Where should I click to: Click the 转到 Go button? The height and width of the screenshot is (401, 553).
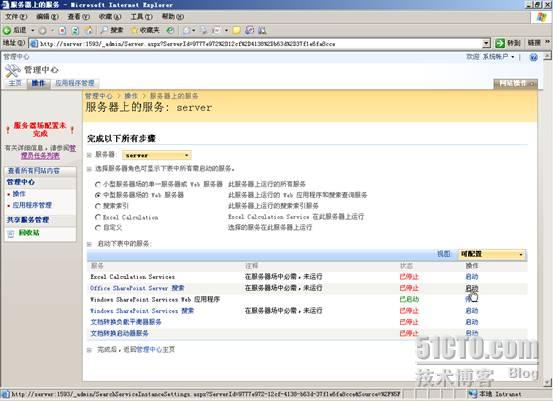point(508,43)
